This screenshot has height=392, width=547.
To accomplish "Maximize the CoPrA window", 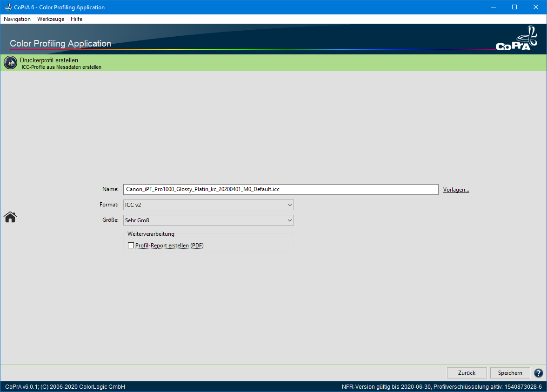I will (x=514, y=7).
